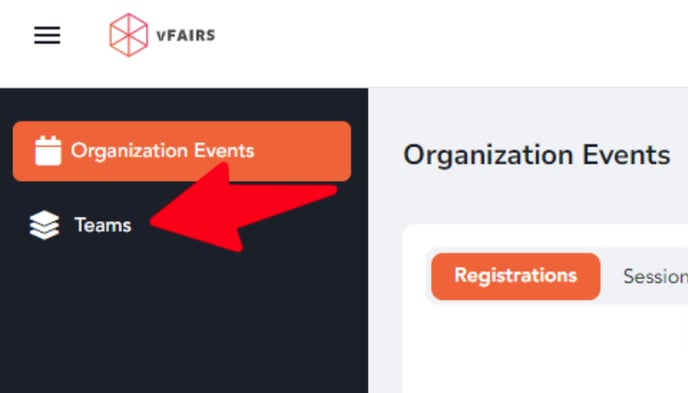
Task: Click the stacked layers icon next to Teams
Action: (44, 225)
